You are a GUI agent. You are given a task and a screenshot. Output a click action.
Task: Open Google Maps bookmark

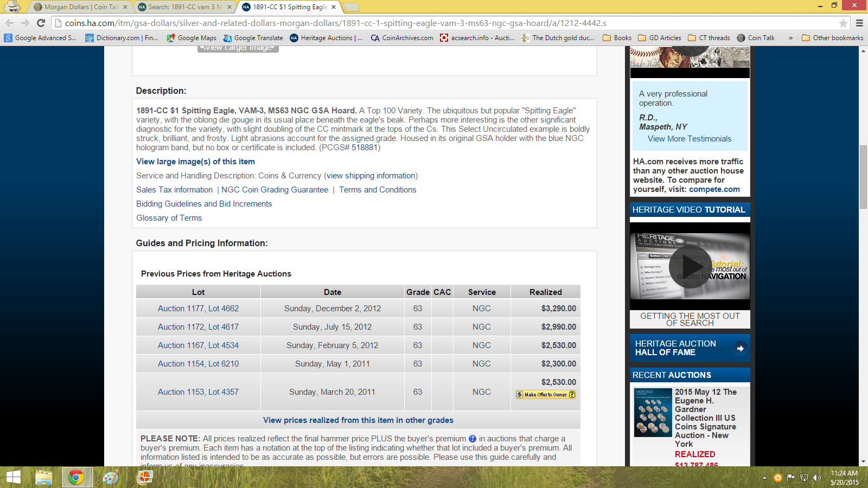click(192, 38)
